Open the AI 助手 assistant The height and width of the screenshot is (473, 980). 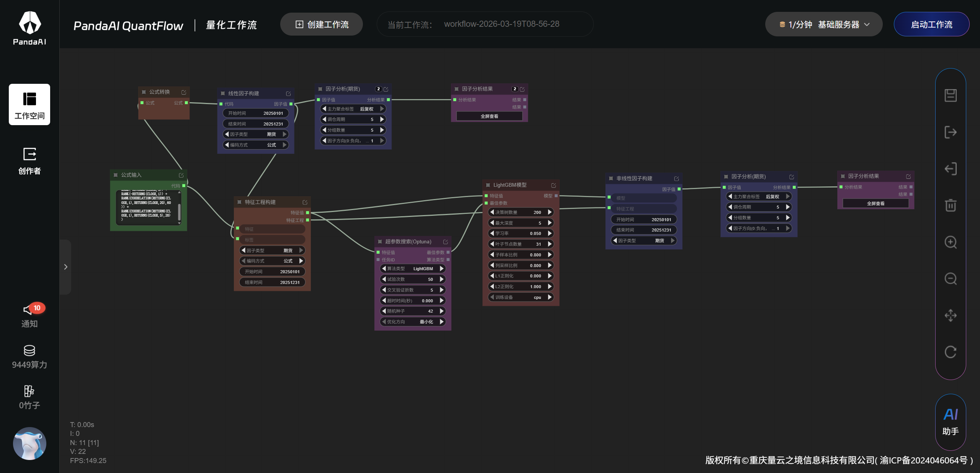point(951,422)
